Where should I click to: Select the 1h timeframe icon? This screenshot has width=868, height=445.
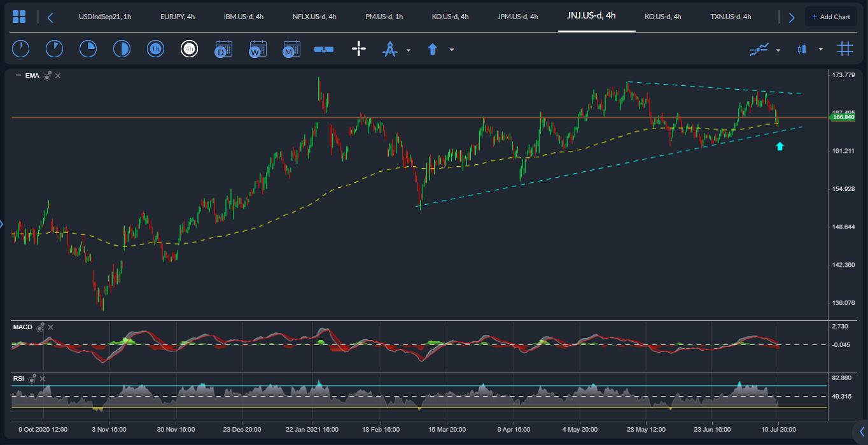(155, 49)
